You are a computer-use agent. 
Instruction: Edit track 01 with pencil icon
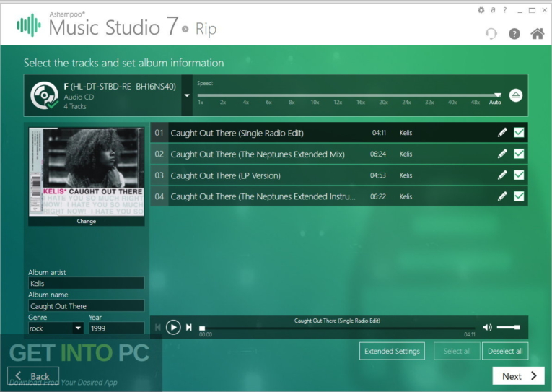point(502,132)
